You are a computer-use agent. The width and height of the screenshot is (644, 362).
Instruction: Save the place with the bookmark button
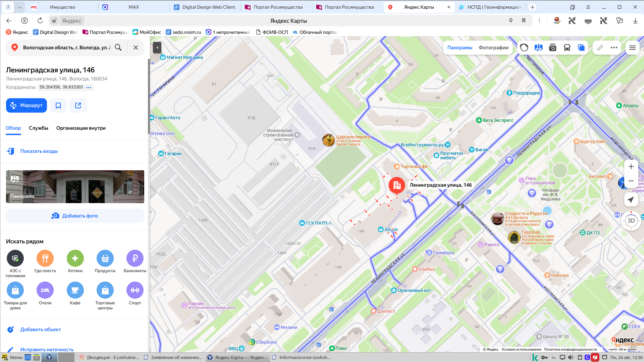pyautogui.click(x=58, y=105)
